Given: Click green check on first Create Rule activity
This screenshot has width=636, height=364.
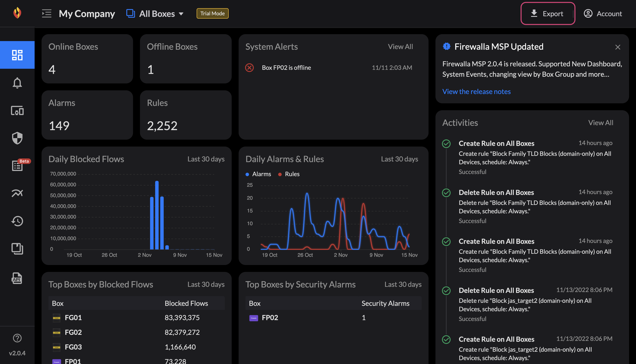Looking at the screenshot, I should [446, 144].
